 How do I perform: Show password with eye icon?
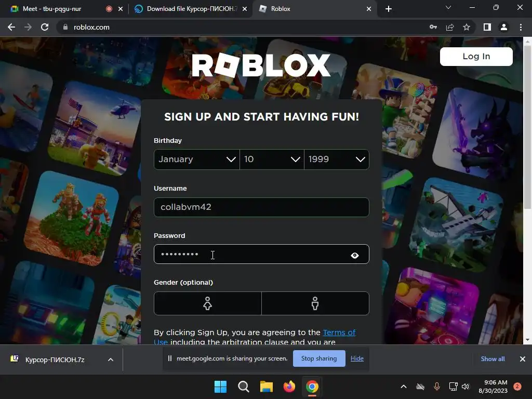click(355, 255)
